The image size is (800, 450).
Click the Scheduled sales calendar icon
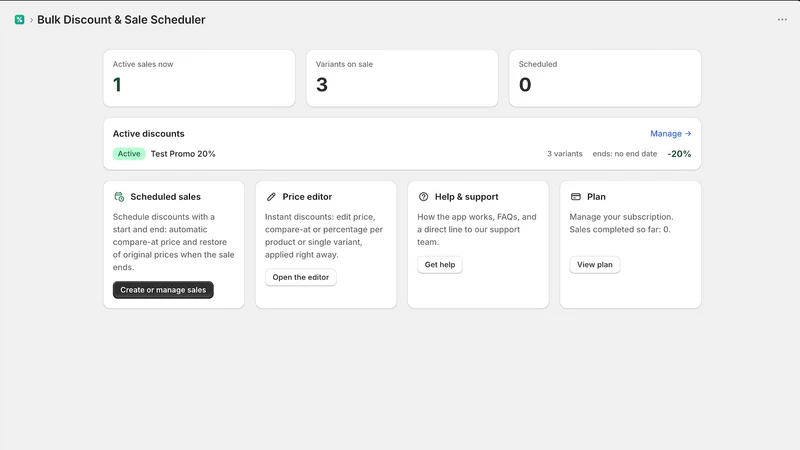click(119, 197)
